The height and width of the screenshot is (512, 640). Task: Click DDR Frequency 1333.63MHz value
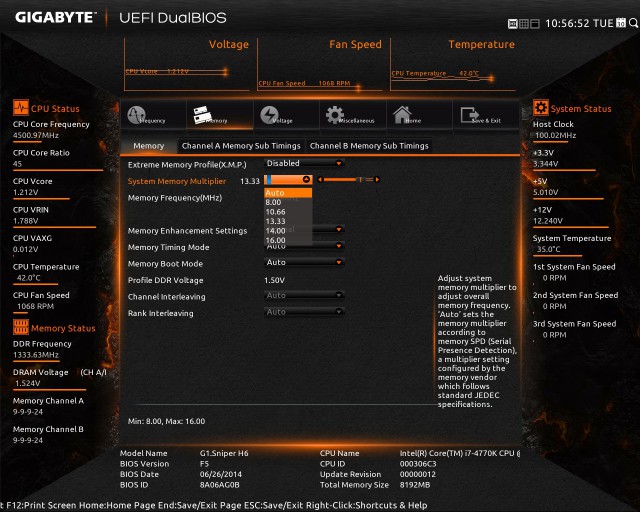point(36,355)
